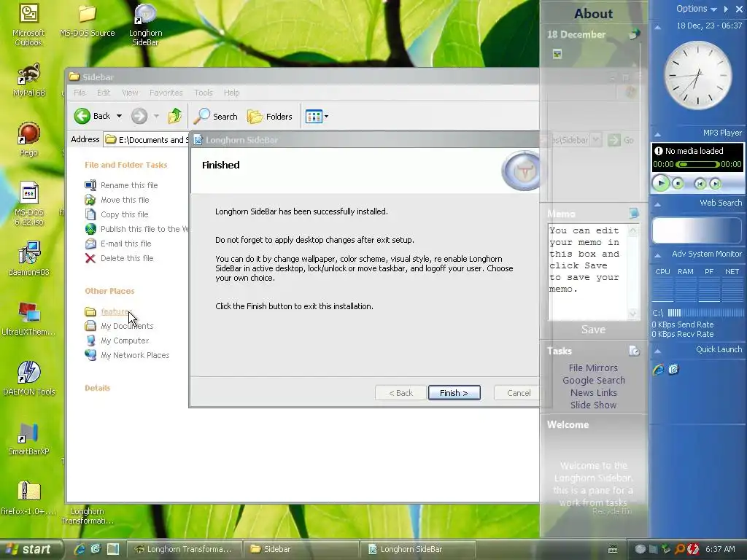Click the Search toolbar button in Explorer
Viewport: 747px width, 560px height.
(x=216, y=116)
